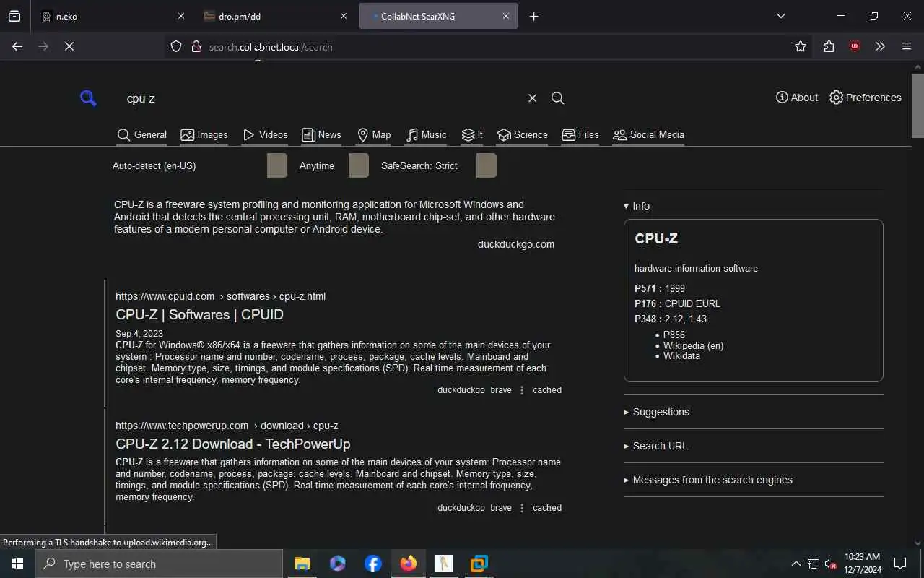Screen dimensions: 924x578
Task: Collapse the Info panel
Action: tap(637, 206)
